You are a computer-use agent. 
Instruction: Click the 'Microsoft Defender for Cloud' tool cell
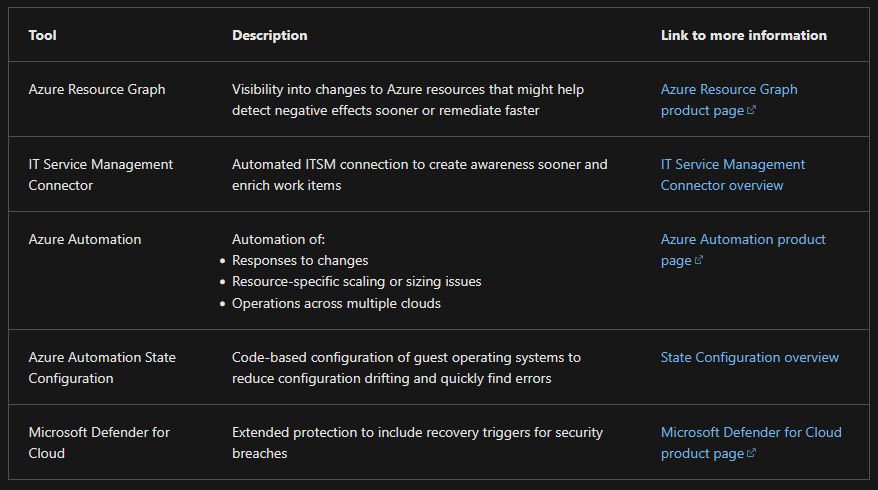99,442
